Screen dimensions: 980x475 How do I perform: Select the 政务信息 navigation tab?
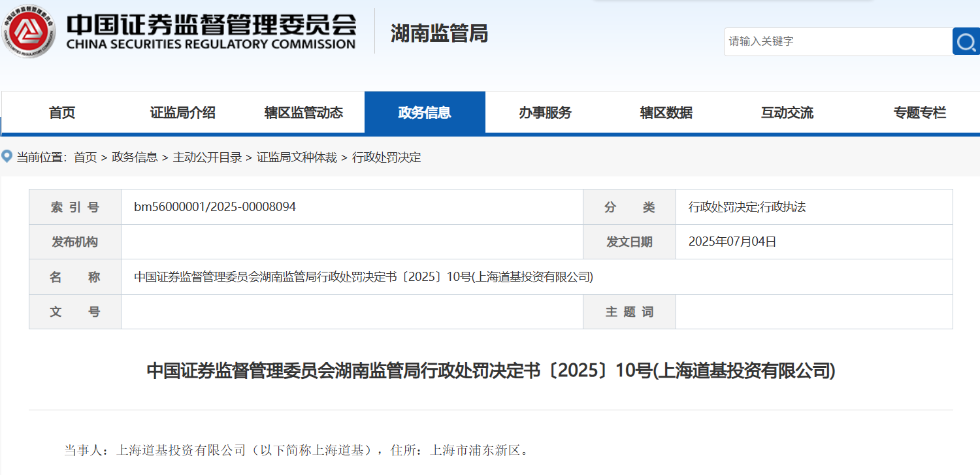[425, 112]
